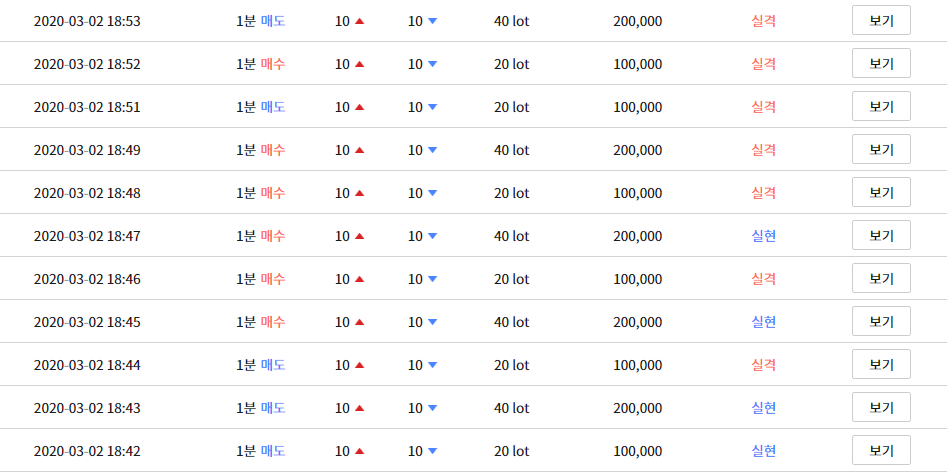Click the red up arrow in 18:53 row
This screenshot has width=949, height=476.
tap(360, 21)
